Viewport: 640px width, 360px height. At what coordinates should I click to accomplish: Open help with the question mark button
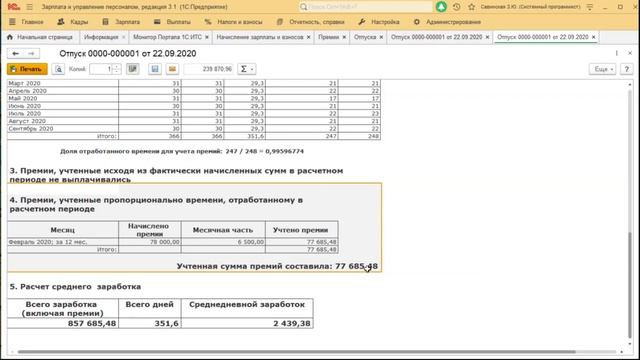(627, 69)
